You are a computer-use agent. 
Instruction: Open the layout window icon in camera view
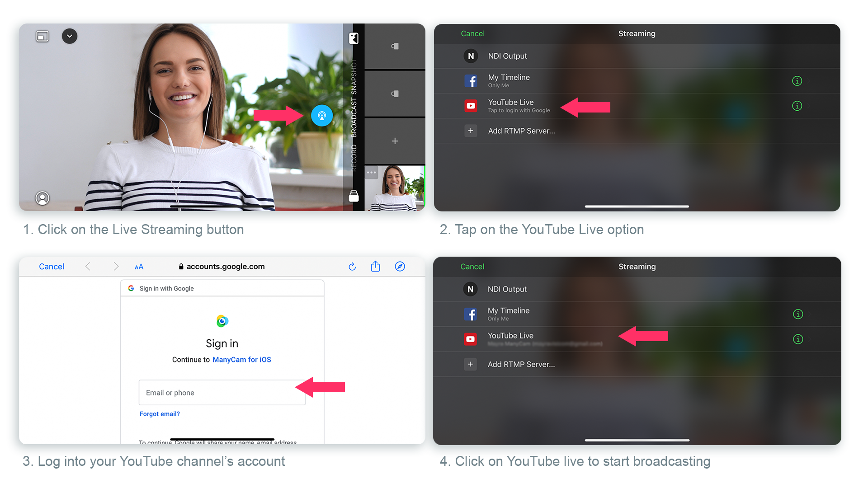point(42,36)
